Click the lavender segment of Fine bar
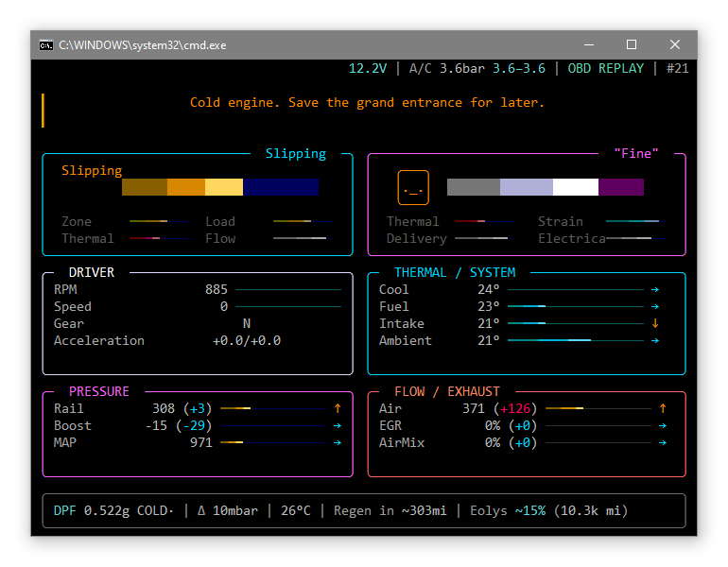Screen dimensions: 728x567 coord(527,187)
